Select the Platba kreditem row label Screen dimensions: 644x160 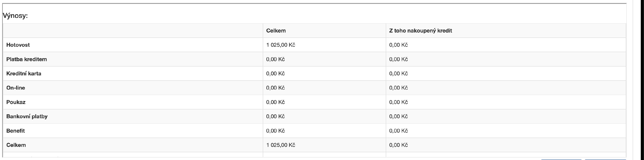click(26, 59)
